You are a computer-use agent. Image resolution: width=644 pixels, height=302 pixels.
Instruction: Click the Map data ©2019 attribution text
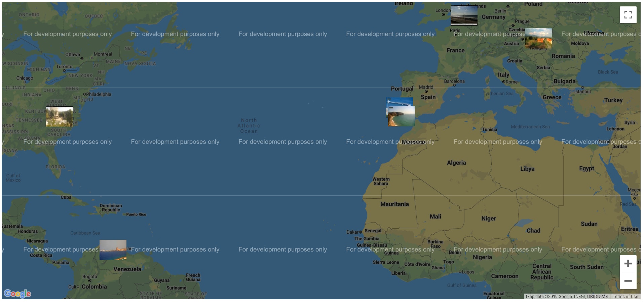coord(567,297)
